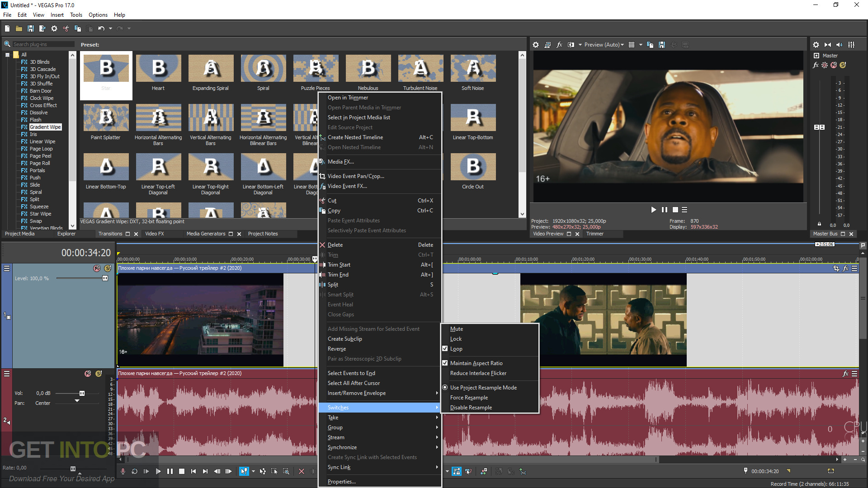868x488 pixels.
Task: Open Event Pan/Crop icon on video event
Action: click(836, 268)
